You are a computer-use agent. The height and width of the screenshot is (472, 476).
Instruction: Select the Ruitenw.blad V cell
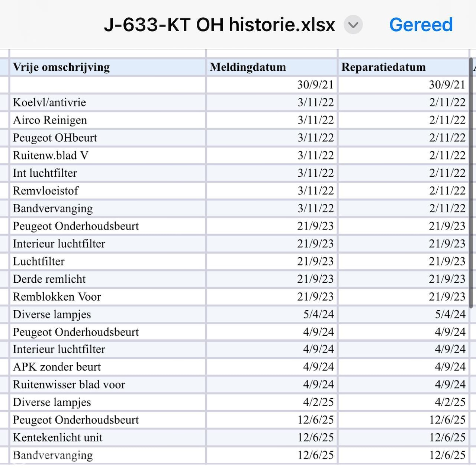[x=107, y=155]
